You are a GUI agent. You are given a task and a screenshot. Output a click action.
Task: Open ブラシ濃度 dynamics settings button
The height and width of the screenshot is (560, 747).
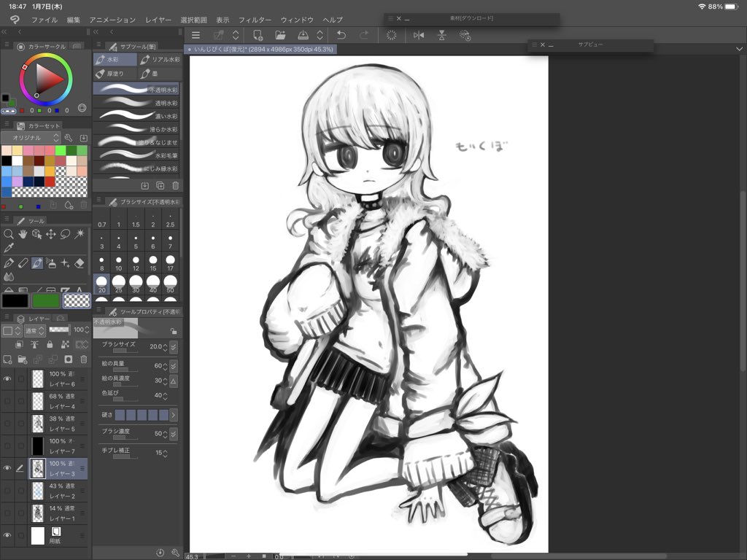pos(174,434)
